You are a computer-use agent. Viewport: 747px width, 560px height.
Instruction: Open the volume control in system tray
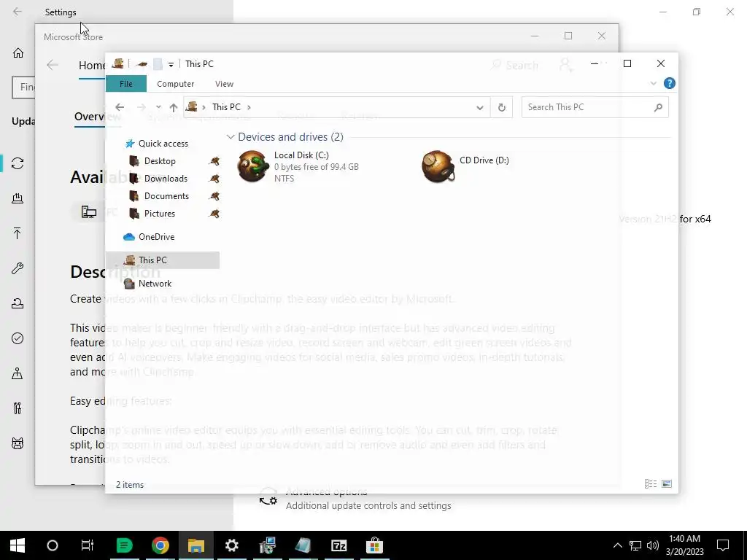653,545
